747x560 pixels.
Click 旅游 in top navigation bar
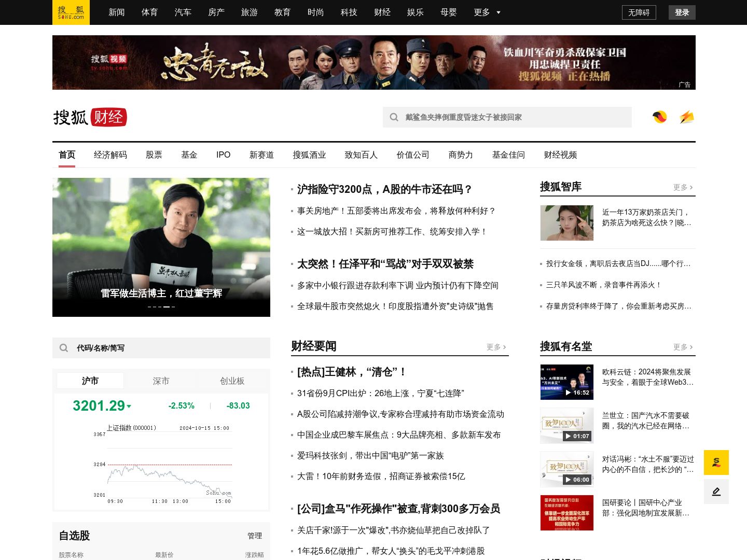tap(250, 12)
